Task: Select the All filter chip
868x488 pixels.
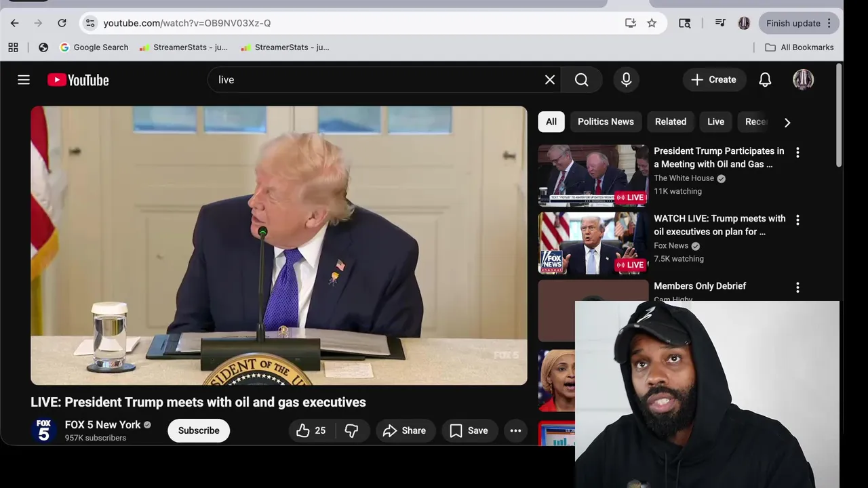Action: (x=551, y=122)
